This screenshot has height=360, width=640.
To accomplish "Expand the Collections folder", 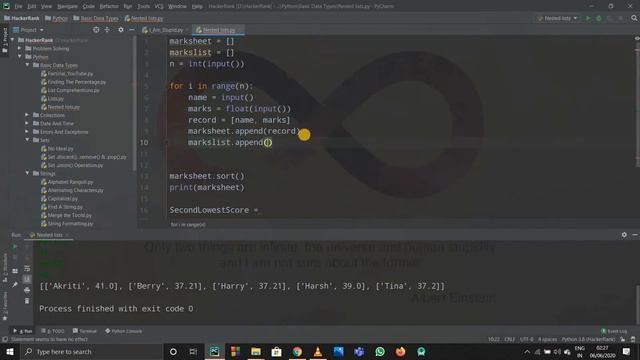I will point(27,115).
